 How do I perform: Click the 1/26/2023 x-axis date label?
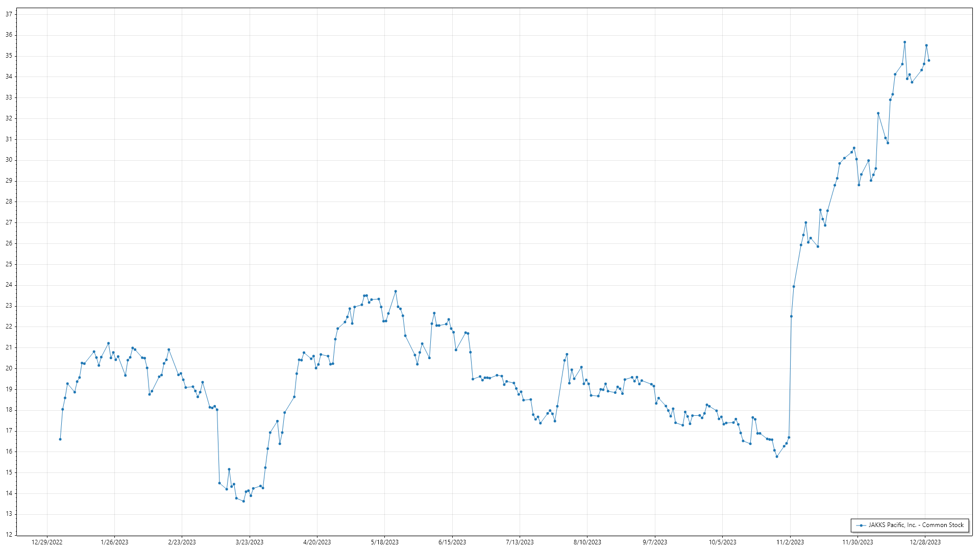[114, 542]
